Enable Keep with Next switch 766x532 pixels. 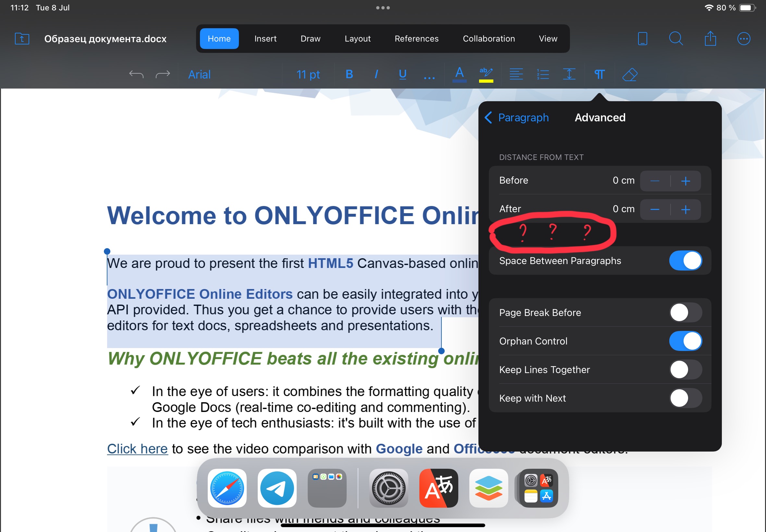point(685,398)
